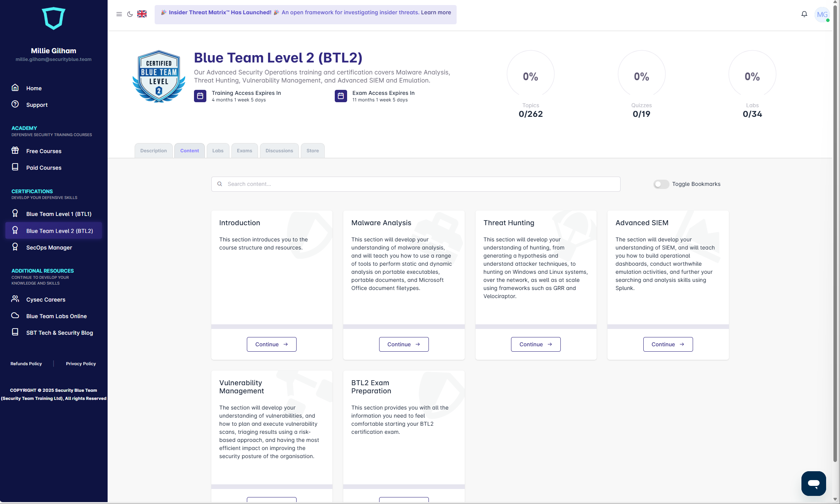The width and height of the screenshot is (840, 504).
Task: Open the notifications bell
Action: pyautogui.click(x=804, y=14)
